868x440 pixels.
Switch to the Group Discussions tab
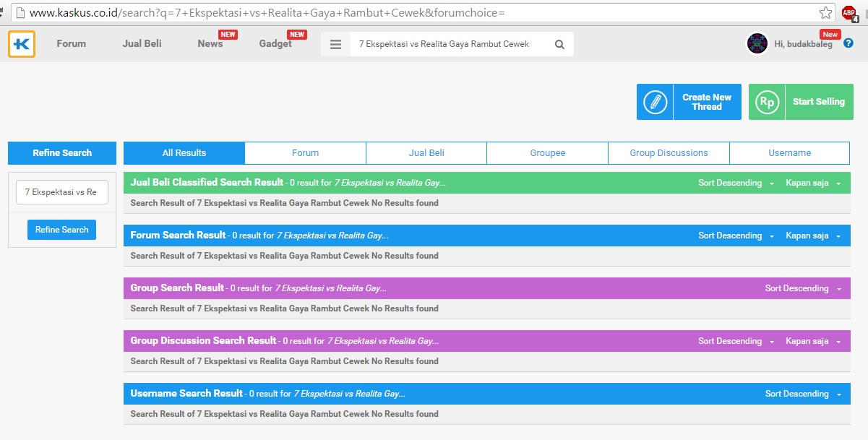click(x=669, y=153)
